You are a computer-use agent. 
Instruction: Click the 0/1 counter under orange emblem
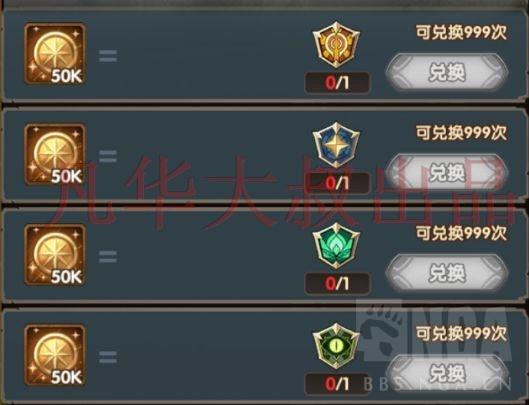pos(337,83)
